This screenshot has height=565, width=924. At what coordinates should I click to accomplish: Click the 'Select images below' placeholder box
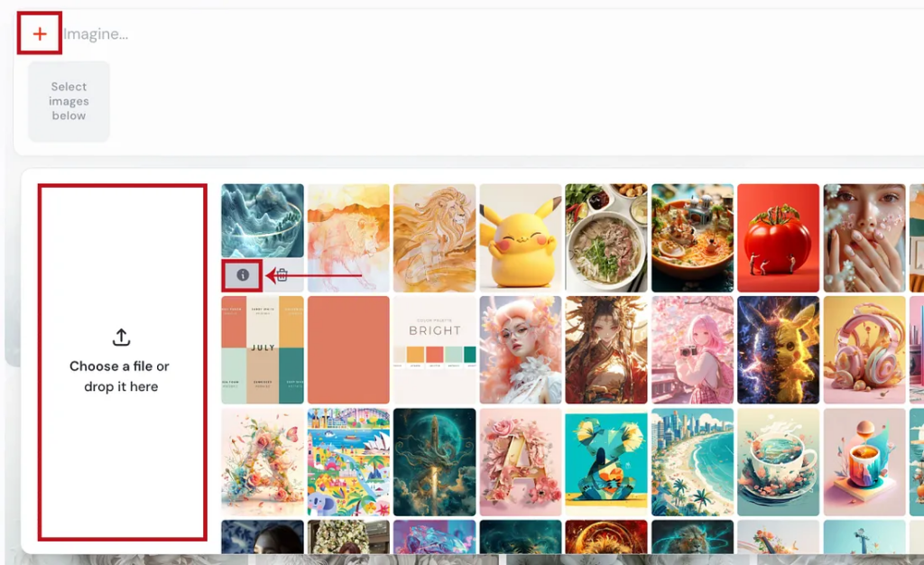coord(69,101)
